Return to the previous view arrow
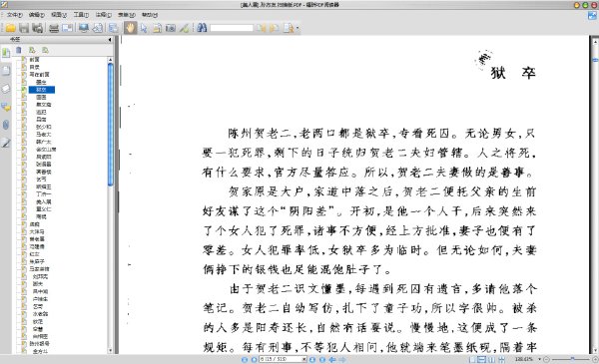Screen dimensions: 599x364 [332, 359]
